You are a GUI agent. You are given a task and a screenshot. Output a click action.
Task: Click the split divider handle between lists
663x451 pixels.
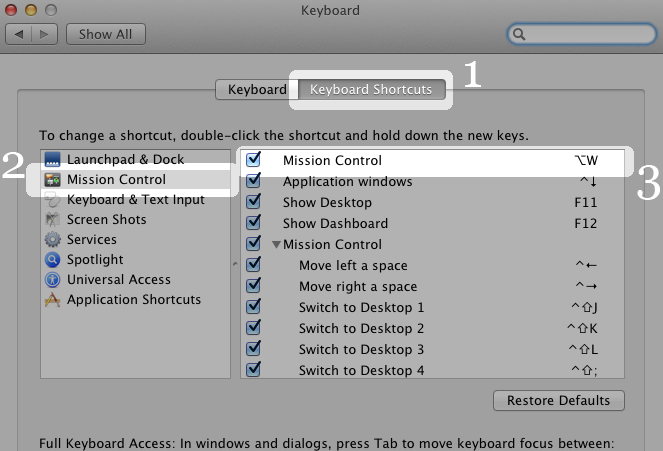point(235,264)
